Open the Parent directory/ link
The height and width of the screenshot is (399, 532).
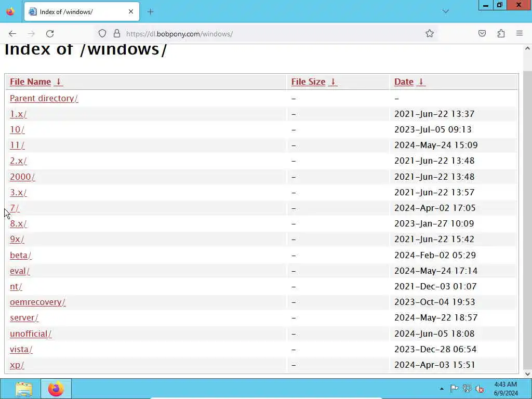tap(44, 98)
